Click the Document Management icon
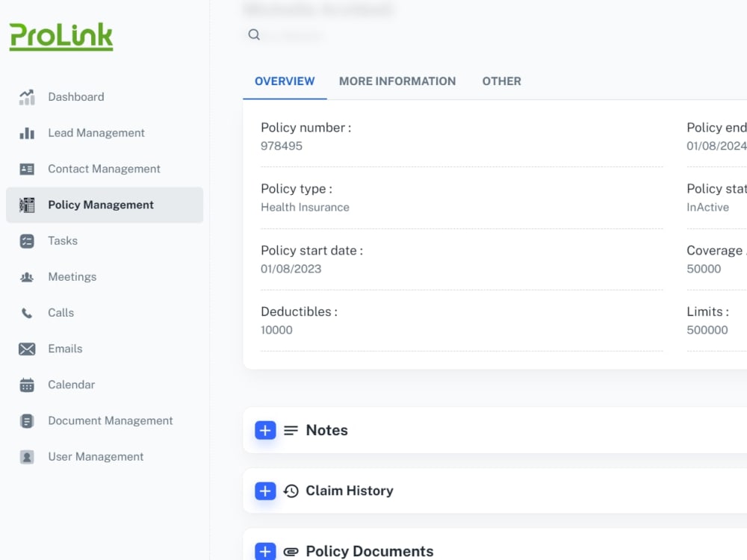 27,421
